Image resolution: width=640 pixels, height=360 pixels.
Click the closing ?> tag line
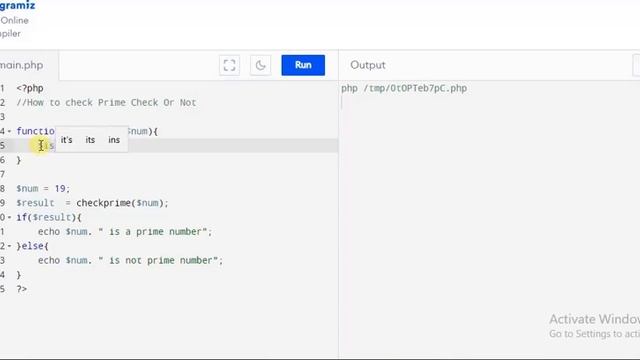[x=22, y=289]
